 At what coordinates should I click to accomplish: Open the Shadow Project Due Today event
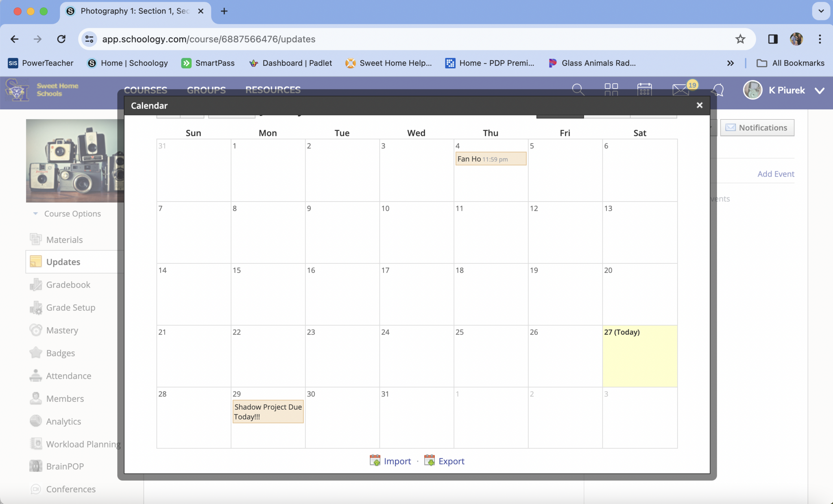click(x=268, y=412)
